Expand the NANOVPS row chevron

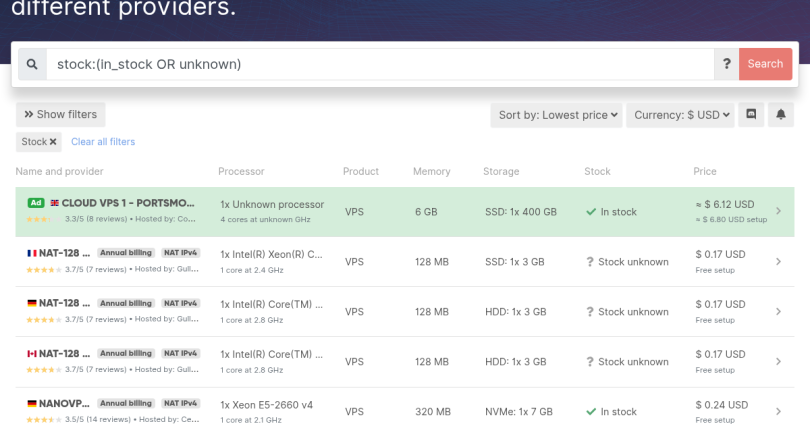point(779,412)
